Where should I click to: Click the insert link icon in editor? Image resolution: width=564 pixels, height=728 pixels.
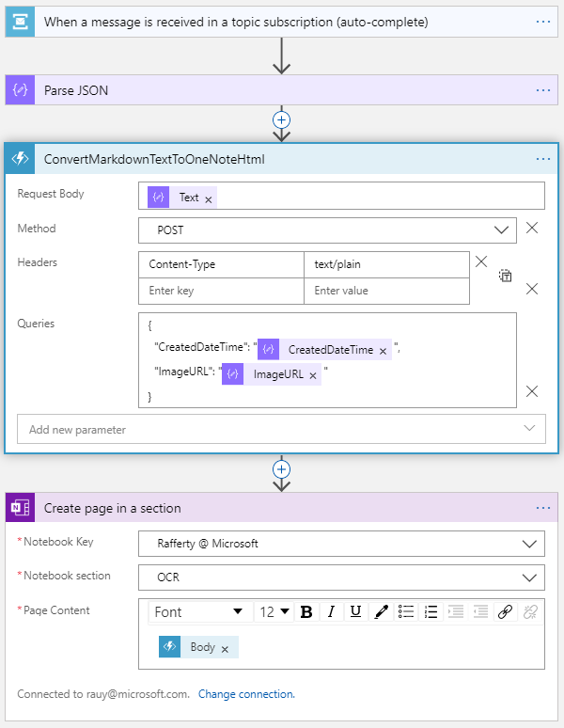[505, 611]
